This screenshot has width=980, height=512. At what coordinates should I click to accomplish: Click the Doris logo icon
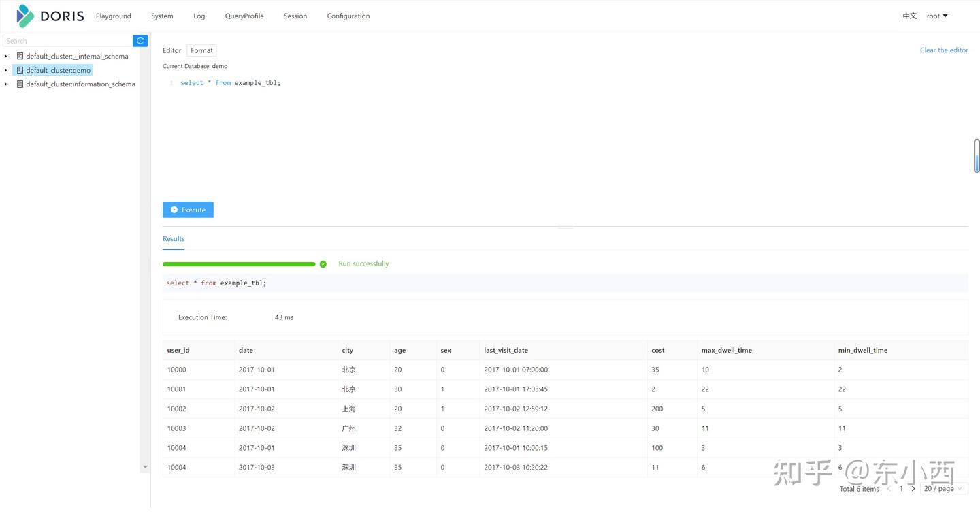25,16
